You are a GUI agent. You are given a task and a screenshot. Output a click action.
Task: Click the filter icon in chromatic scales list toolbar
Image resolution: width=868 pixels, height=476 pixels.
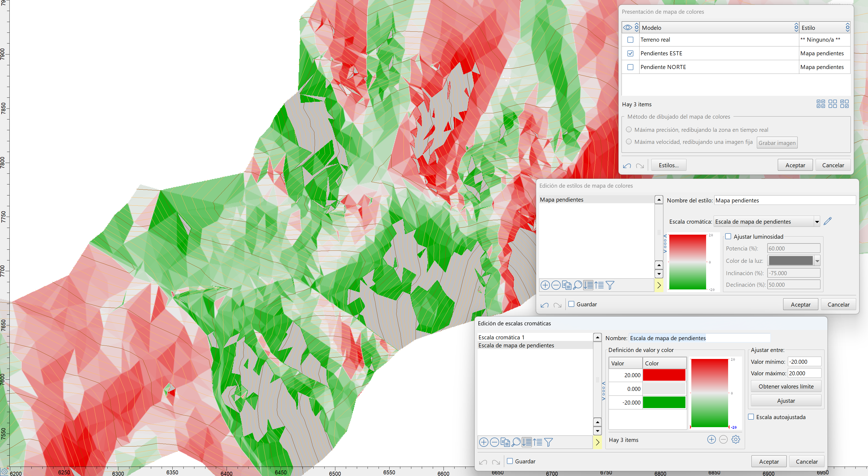[x=548, y=442]
